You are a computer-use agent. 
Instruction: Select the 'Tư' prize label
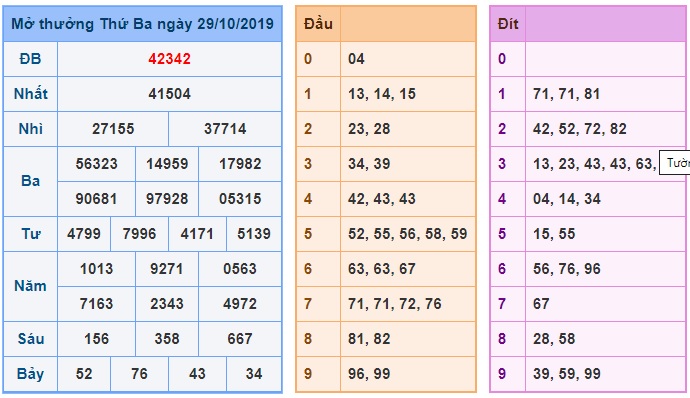pos(30,234)
